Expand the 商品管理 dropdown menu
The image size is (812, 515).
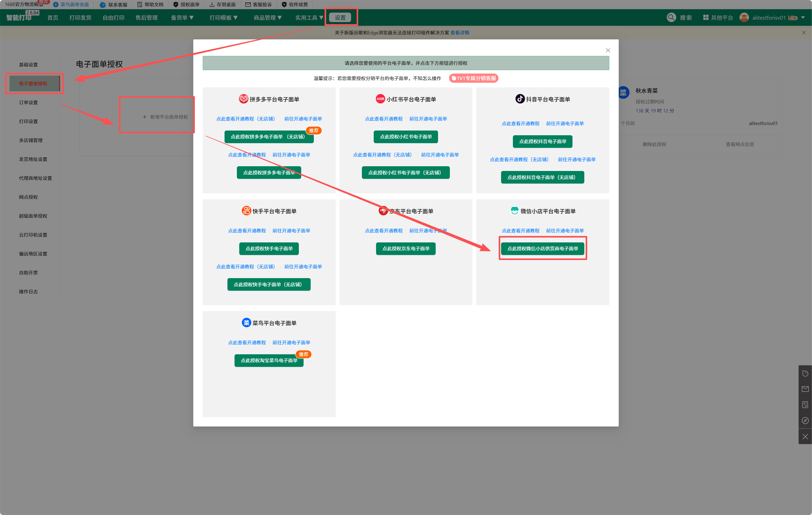tap(267, 18)
